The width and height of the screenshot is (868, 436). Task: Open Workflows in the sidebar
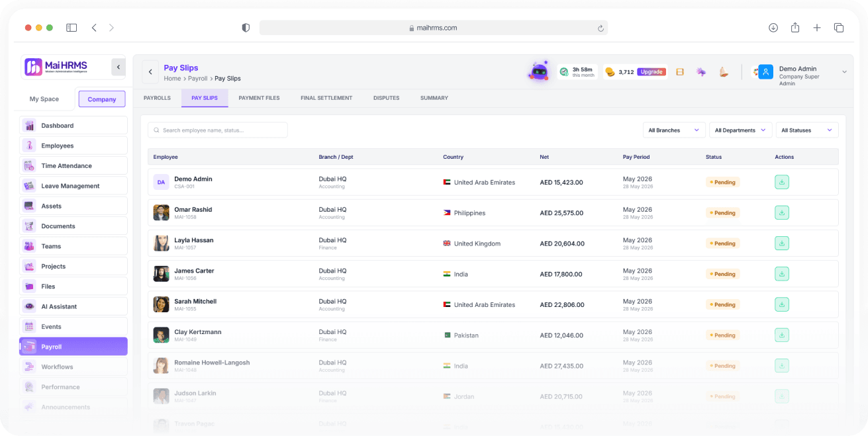[73, 367]
